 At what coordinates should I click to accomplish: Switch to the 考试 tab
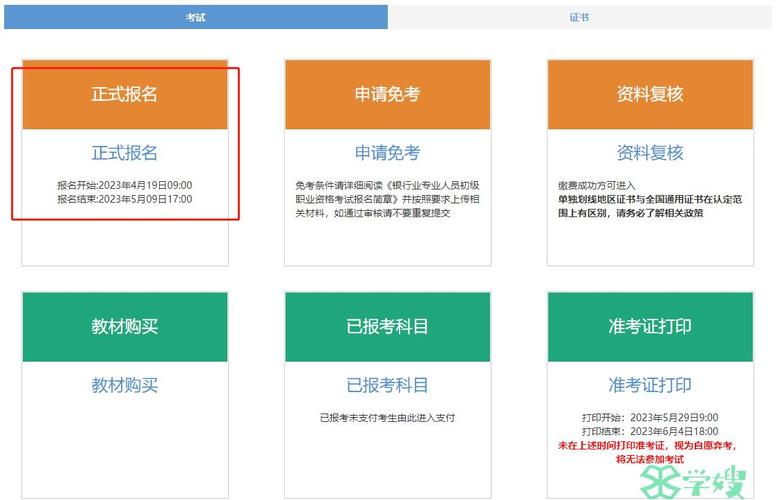click(x=196, y=17)
